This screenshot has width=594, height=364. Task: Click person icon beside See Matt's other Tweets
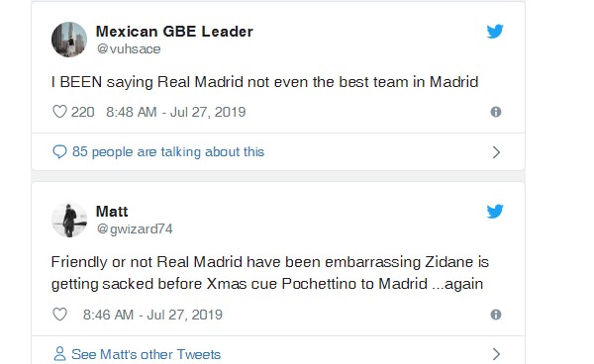(x=59, y=354)
